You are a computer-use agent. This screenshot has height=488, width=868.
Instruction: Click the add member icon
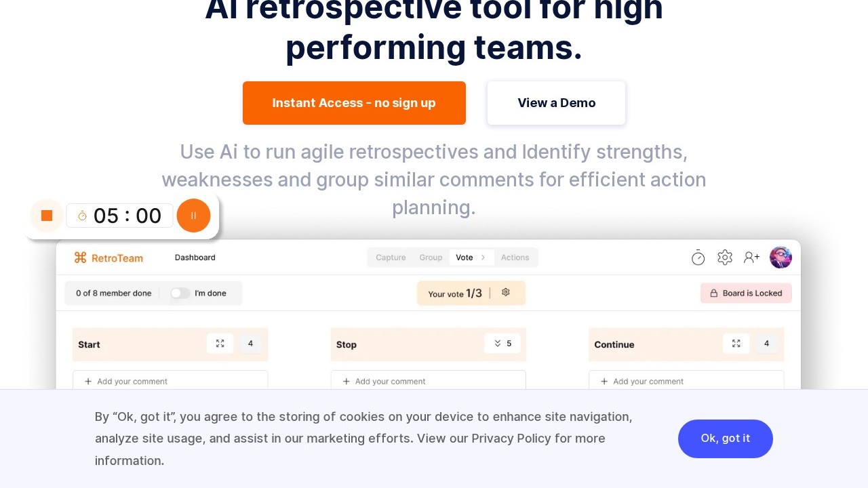(x=751, y=258)
